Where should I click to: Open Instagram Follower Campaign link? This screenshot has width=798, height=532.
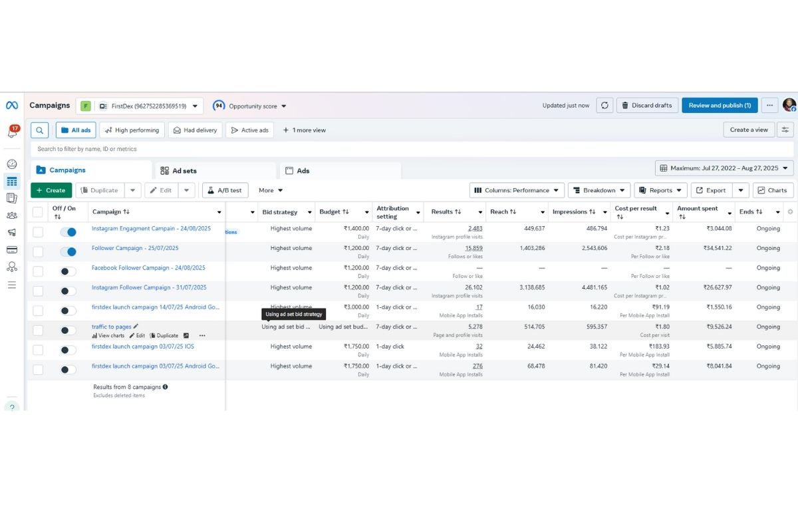pyautogui.click(x=149, y=288)
